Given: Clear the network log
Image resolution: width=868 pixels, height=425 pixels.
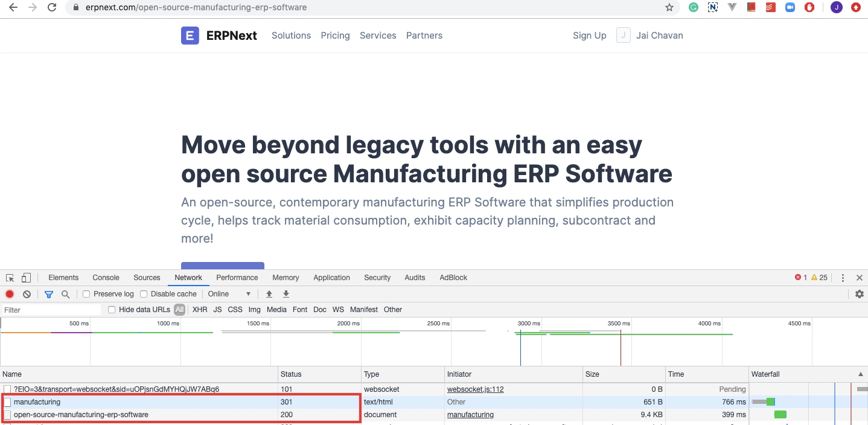Looking at the screenshot, I should coord(27,294).
